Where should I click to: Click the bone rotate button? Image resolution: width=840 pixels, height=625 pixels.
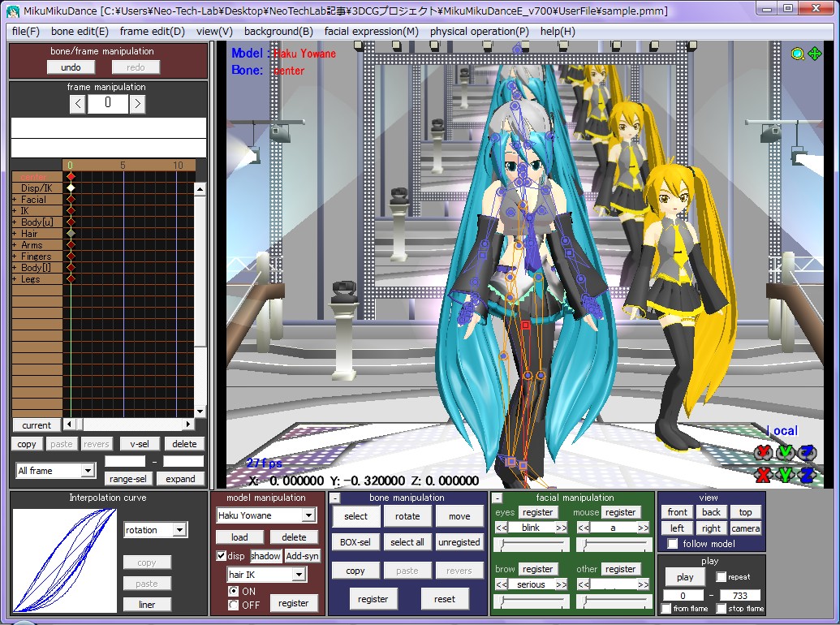tap(407, 516)
